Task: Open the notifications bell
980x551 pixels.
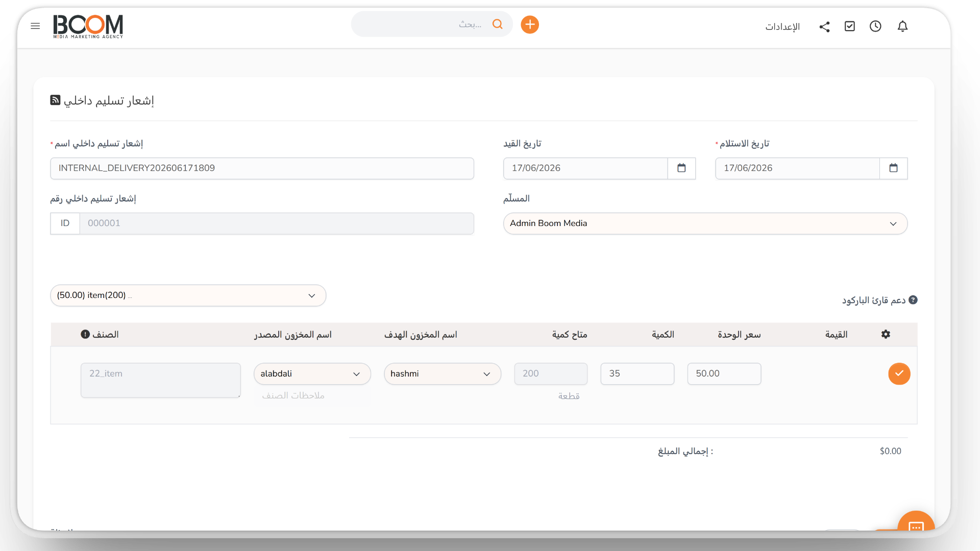Action: tap(902, 26)
